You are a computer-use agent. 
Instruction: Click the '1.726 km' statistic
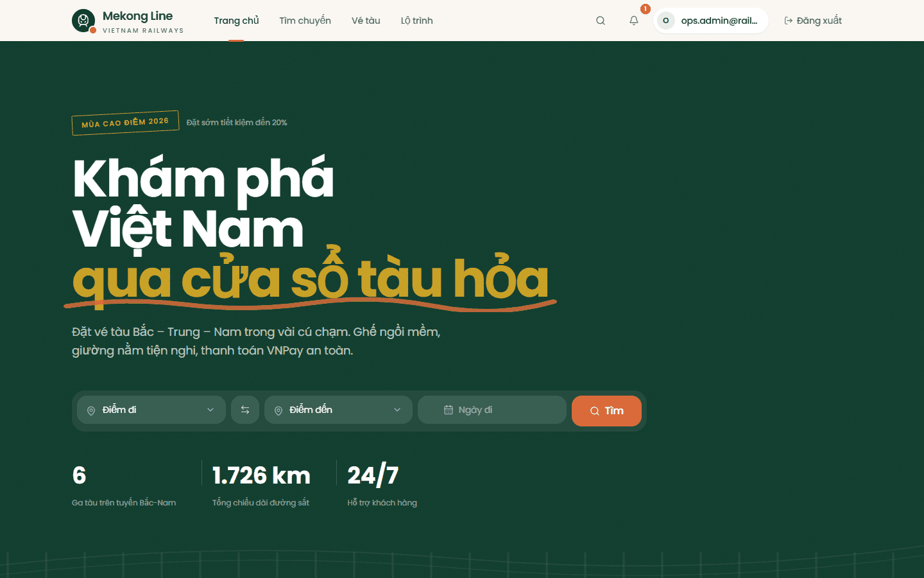click(261, 475)
